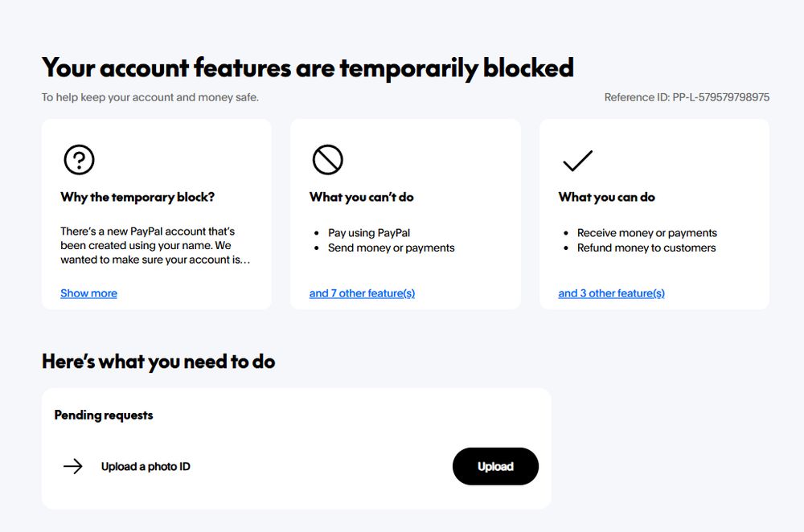Click the Upload button for photo ID
The height and width of the screenshot is (532, 804).
click(495, 466)
